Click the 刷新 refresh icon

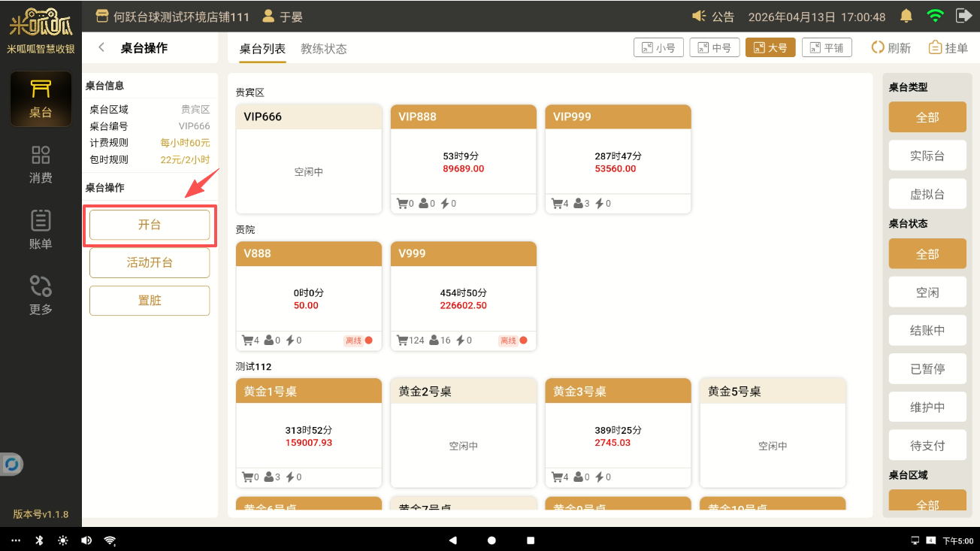[x=878, y=47]
